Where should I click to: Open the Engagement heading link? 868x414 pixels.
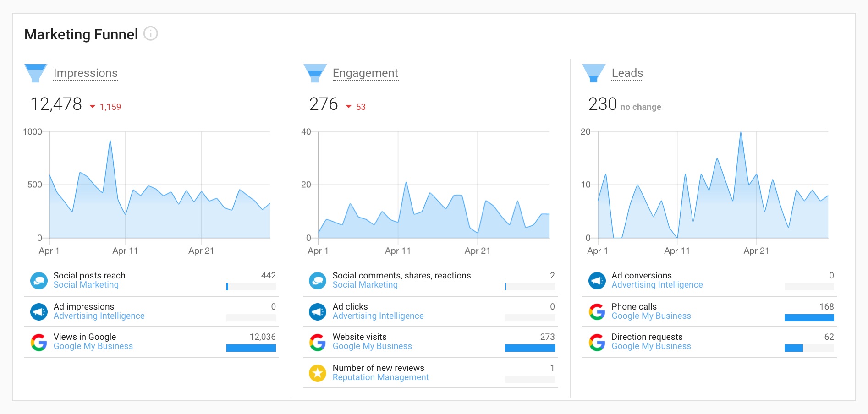point(365,73)
